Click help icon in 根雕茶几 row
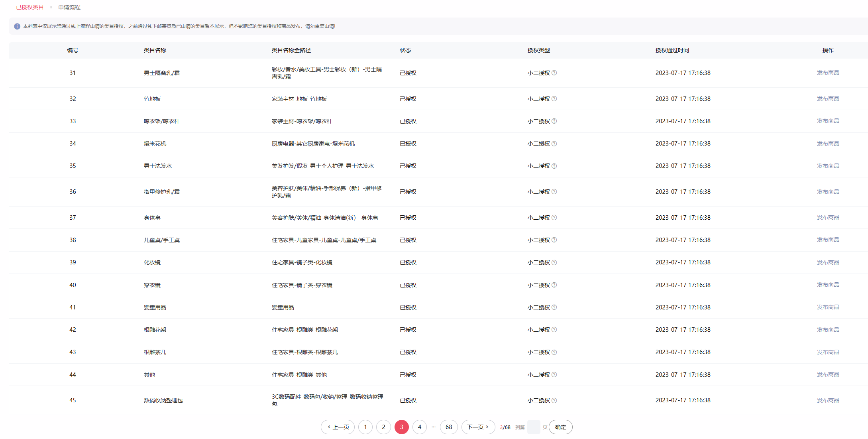This screenshot has width=868, height=439. tap(554, 352)
